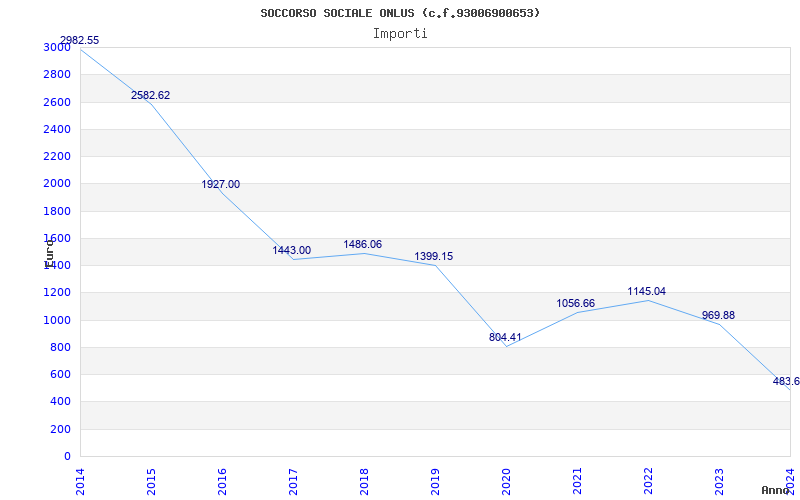Select the 2019 x-axis tick label
The height and width of the screenshot is (500, 800).
435,480
